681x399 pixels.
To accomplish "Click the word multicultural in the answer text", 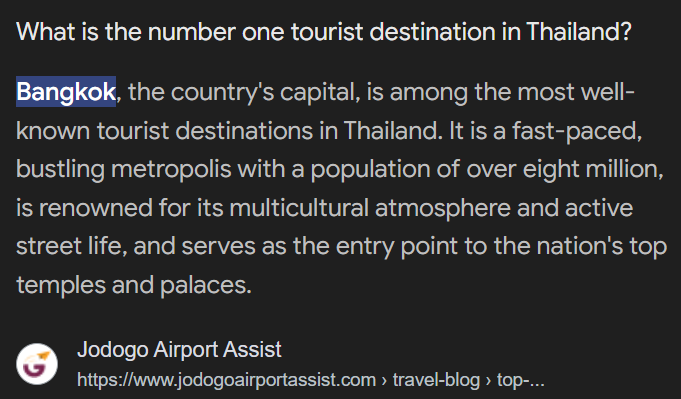I will [x=299, y=208].
